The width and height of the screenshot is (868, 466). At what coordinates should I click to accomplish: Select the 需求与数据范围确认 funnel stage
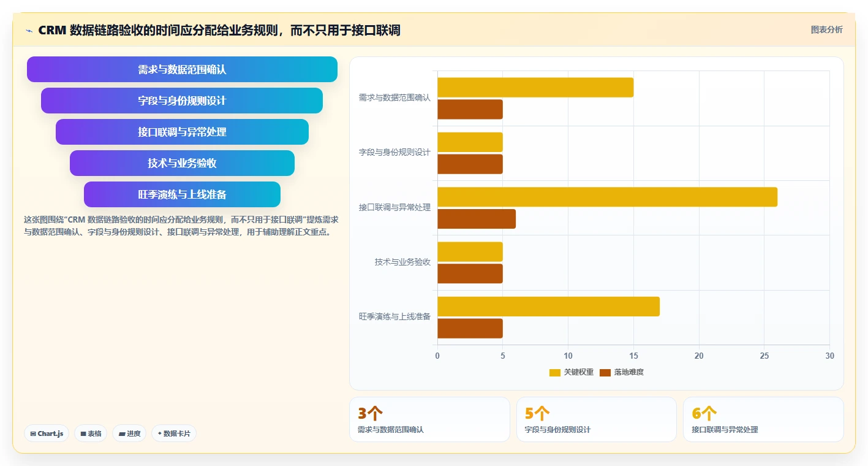(x=182, y=69)
